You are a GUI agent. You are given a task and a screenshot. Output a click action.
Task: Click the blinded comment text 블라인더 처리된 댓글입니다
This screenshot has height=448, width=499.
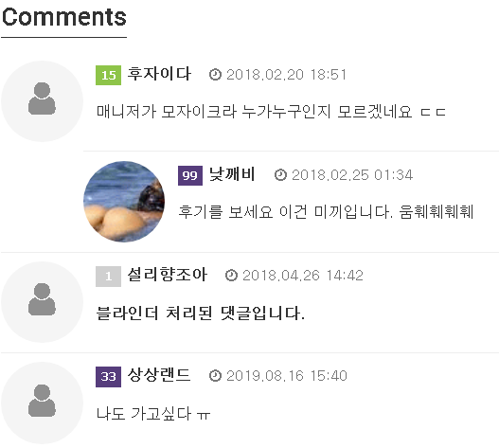(x=200, y=313)
